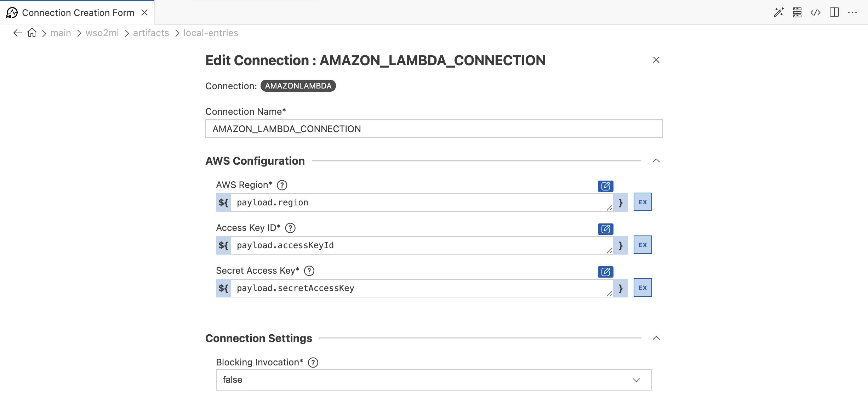Image resolution: width=868 pixels, height=415 pixels.
Task: Open the more actions ellipsis menu
Action: (x=853, y=12)
